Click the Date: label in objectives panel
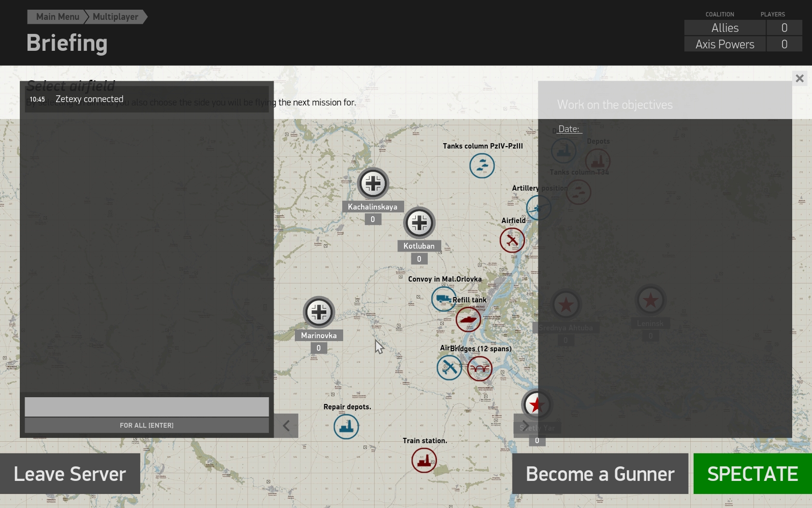812x508 pixels. (x=569, y=129)
